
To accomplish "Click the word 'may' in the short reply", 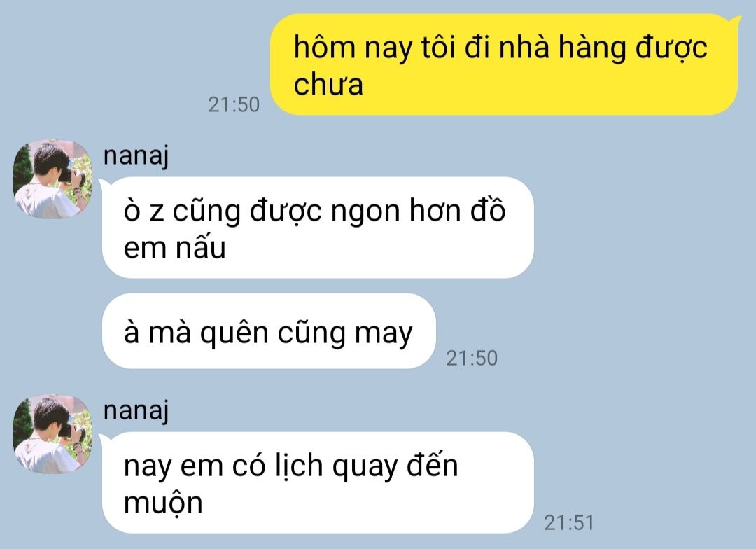I will click(384, 335).
